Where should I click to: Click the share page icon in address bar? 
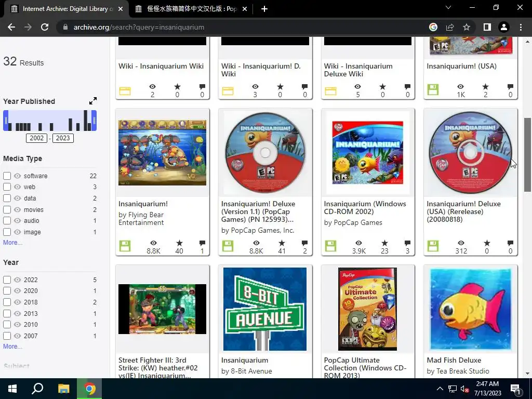click(x=450, y=27)
